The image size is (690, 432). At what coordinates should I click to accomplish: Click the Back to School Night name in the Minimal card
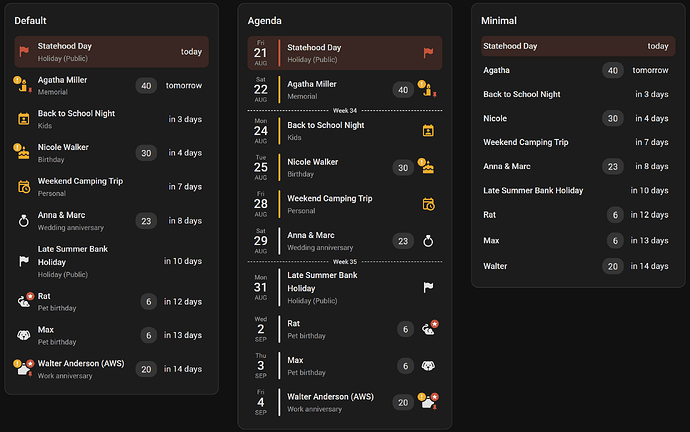[x=521, y=94]
